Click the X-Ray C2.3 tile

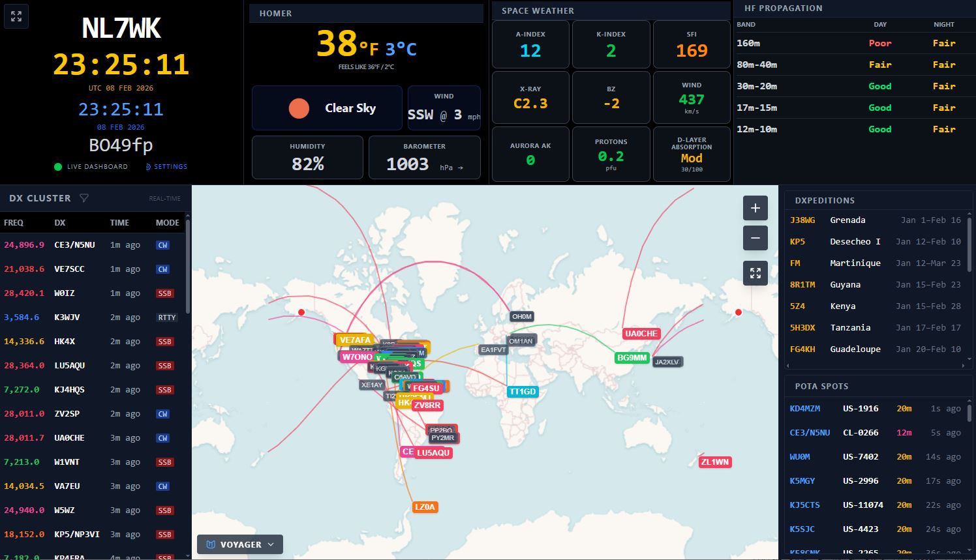[530, 98]
